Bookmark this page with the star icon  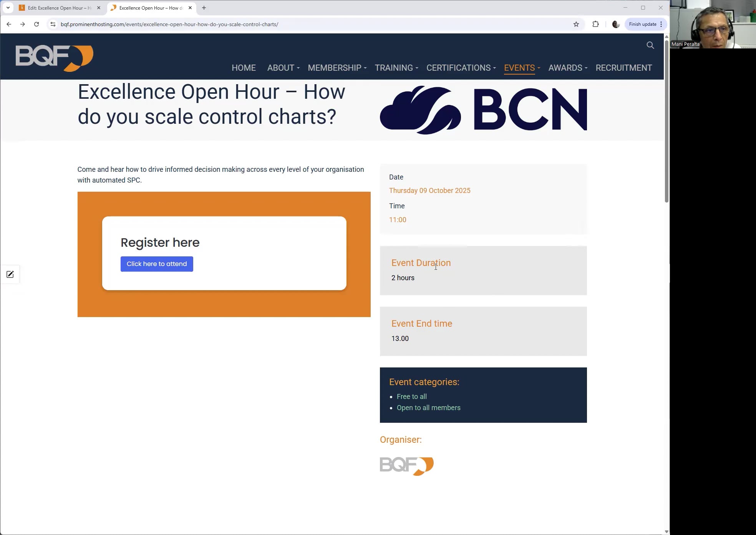pos(576,24)
